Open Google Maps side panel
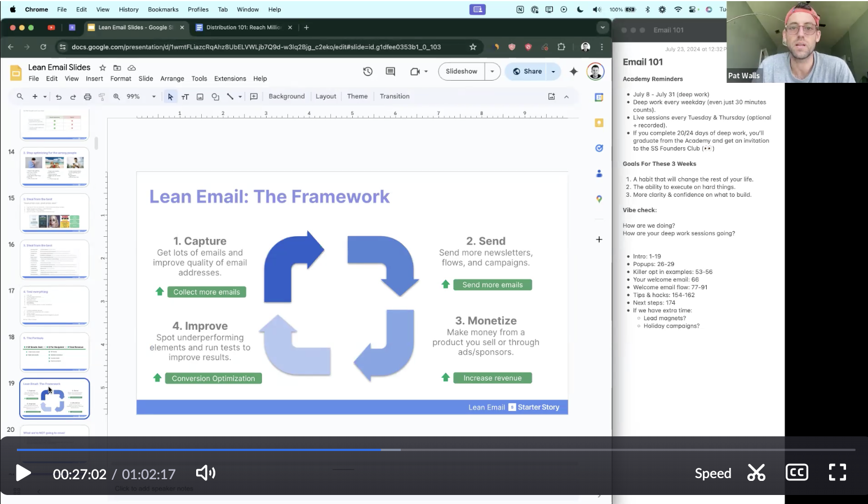868x504 pixels. pos(599,199)
